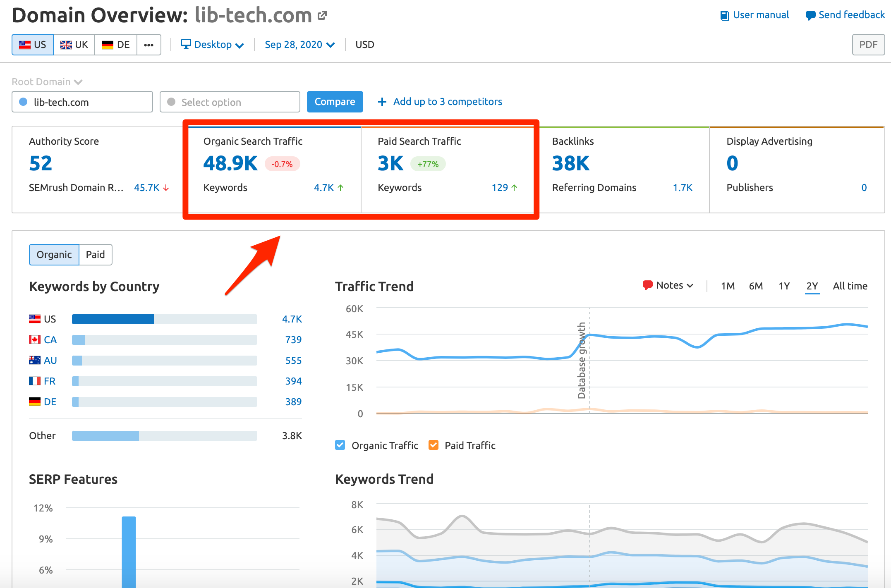The width and height of the screenshot is (891, 588).
Task: Switch to the UK database tab
Action: 74,45
